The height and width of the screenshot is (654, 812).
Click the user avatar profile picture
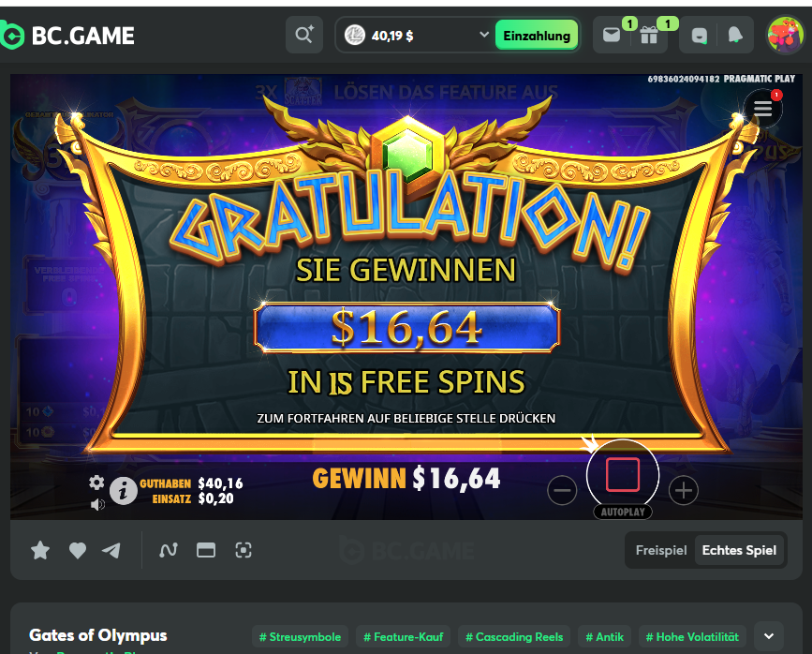[x=786, y=36]
